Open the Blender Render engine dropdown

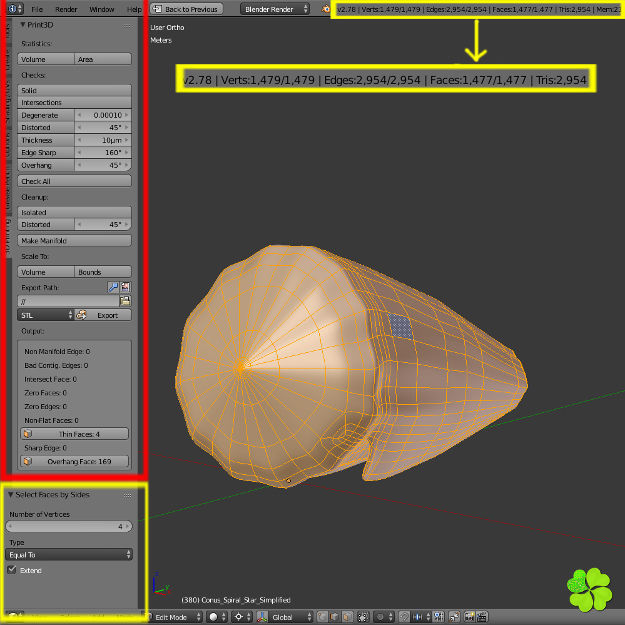pyautogui.click(x=275, y=9)
